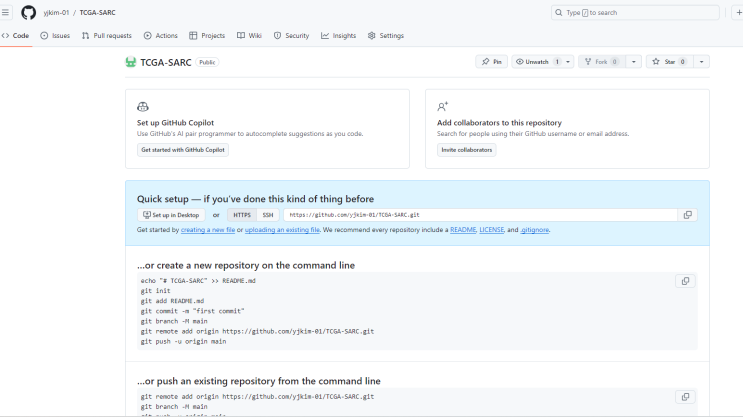Pin the TCGA-SARC repository
Screen dimensions: 743x417
click(491, 62)
